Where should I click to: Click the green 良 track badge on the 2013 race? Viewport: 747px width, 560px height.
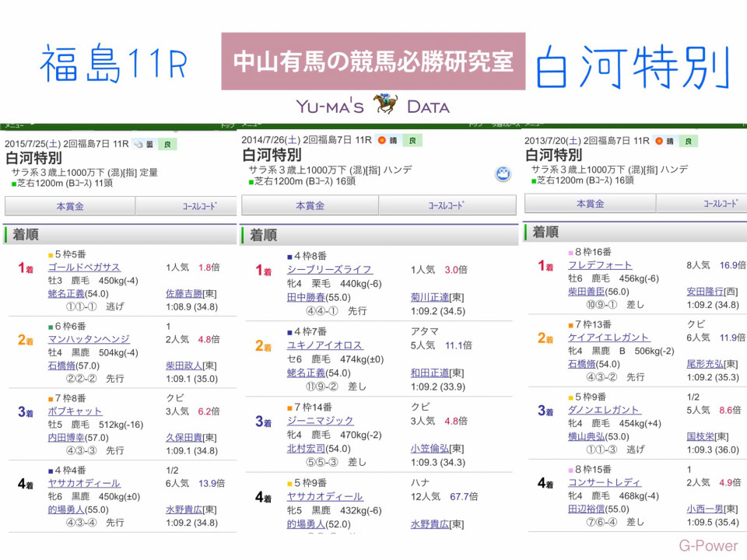[x=689, y=141]
